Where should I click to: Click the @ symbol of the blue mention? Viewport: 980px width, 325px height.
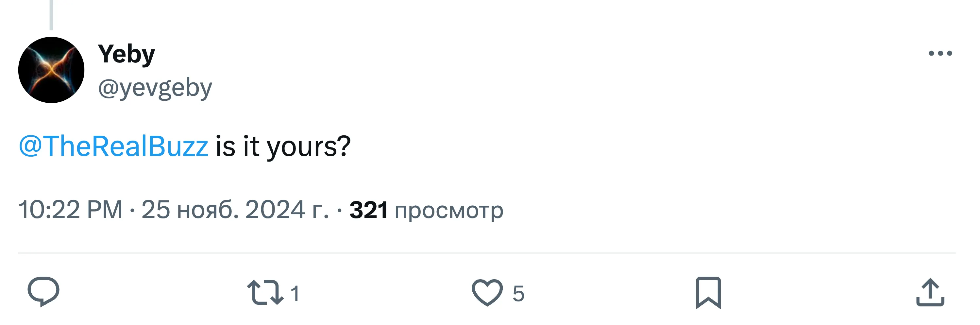click(x=30, y=145)
